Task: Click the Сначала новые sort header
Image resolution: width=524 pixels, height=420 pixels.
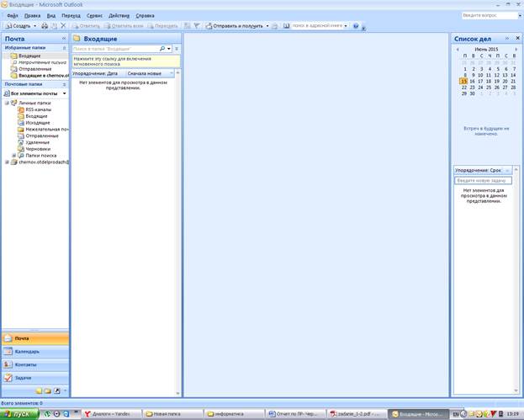Action: pyautogui.click(x=150, y=73)
